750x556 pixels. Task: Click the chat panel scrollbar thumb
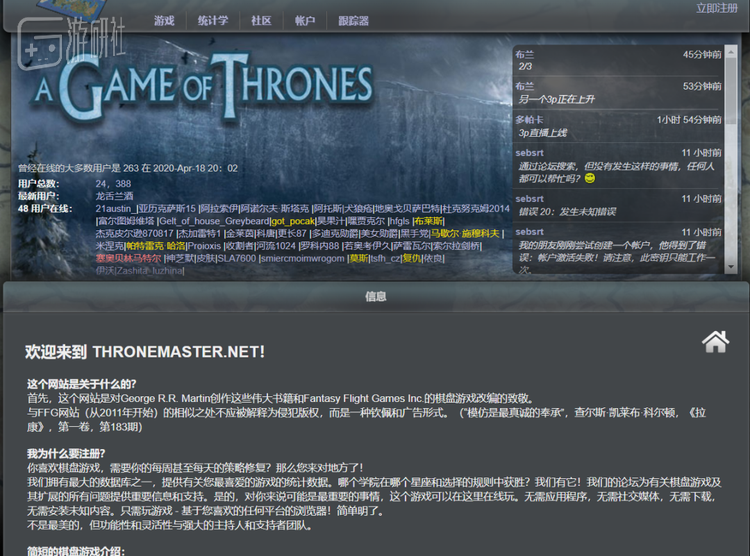pyautogui.click(x=731, y=91)
